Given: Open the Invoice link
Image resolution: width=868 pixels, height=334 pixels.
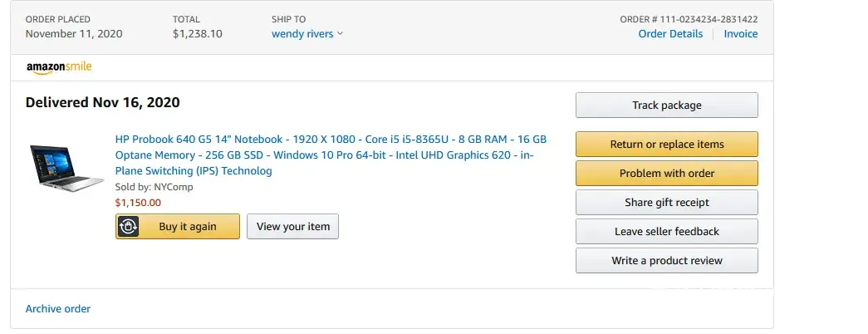Looking at the screenshot, I should 740,34.
